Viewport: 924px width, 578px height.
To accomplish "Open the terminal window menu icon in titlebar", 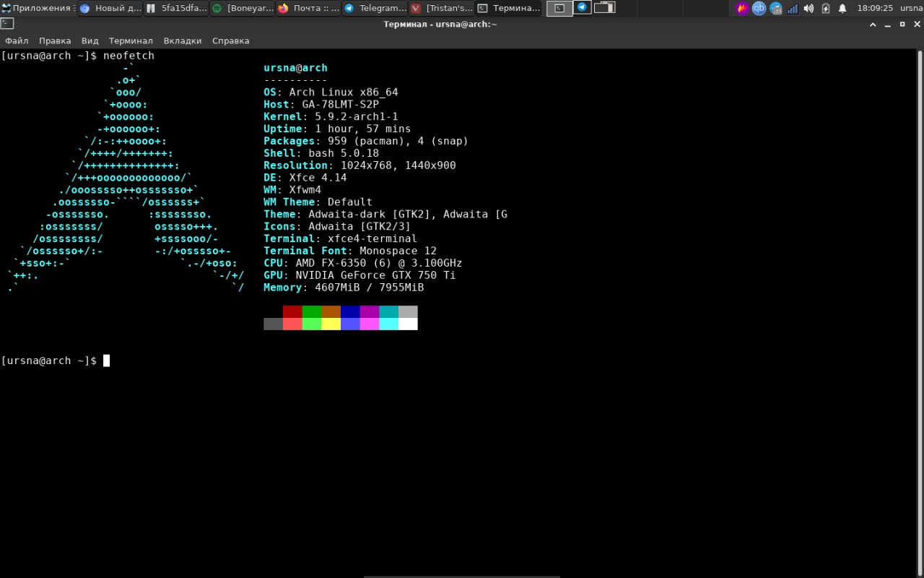I will point(6,24).
